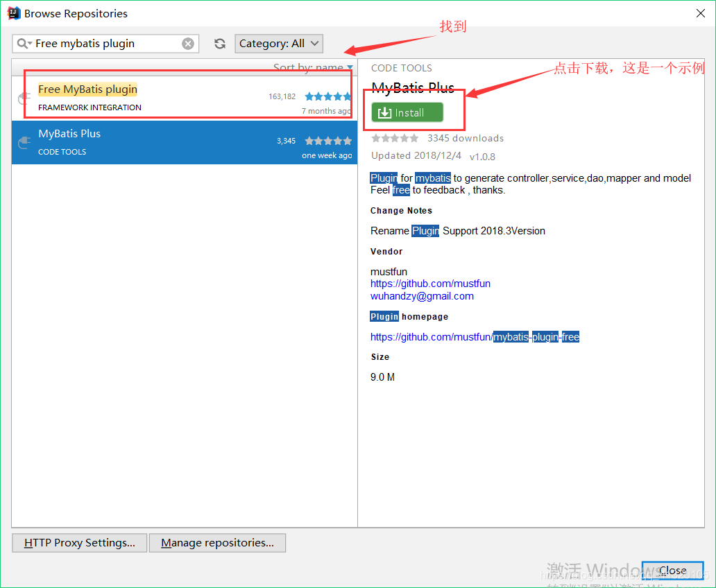Click the wuhandzy@gmail.com email link
The width and height of the screenshot is (716, 588).
[422, 296]
